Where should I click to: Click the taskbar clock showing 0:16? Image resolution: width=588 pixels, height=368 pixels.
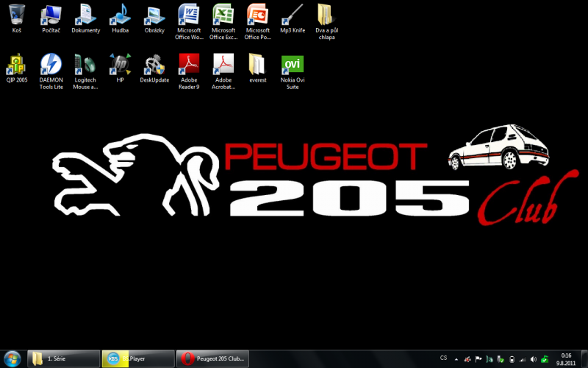[x=566, y=358]
